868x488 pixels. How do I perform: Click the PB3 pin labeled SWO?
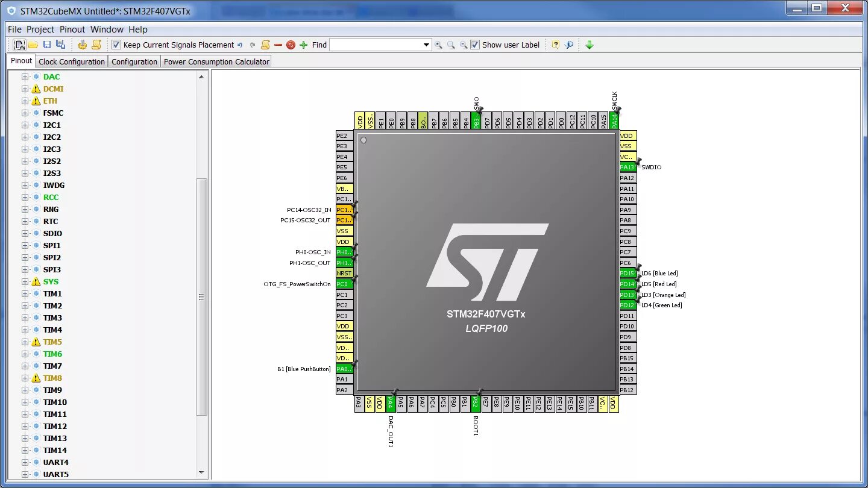point(476,120)
